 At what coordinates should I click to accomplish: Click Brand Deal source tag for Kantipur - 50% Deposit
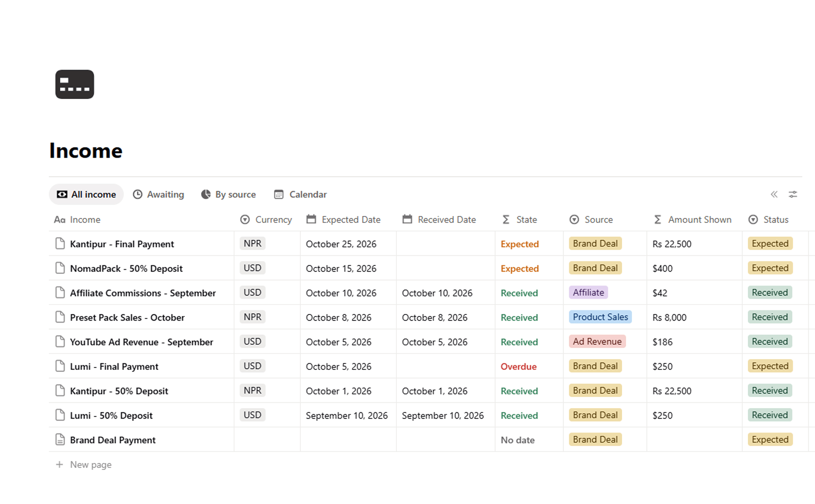click(595, 390)
